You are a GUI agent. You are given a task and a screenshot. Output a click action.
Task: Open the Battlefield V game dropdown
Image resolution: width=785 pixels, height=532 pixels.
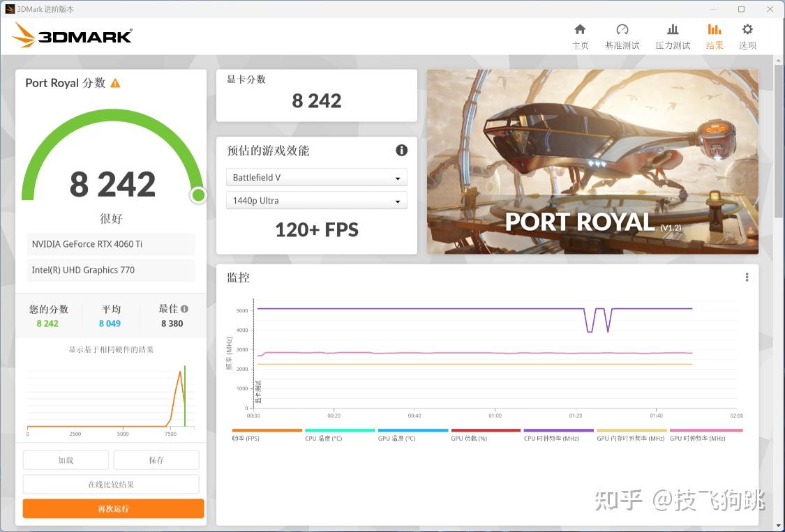pos(316,177)
